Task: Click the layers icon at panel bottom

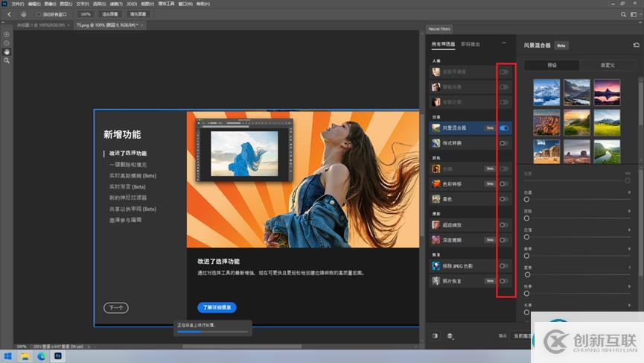Action: 450,336
